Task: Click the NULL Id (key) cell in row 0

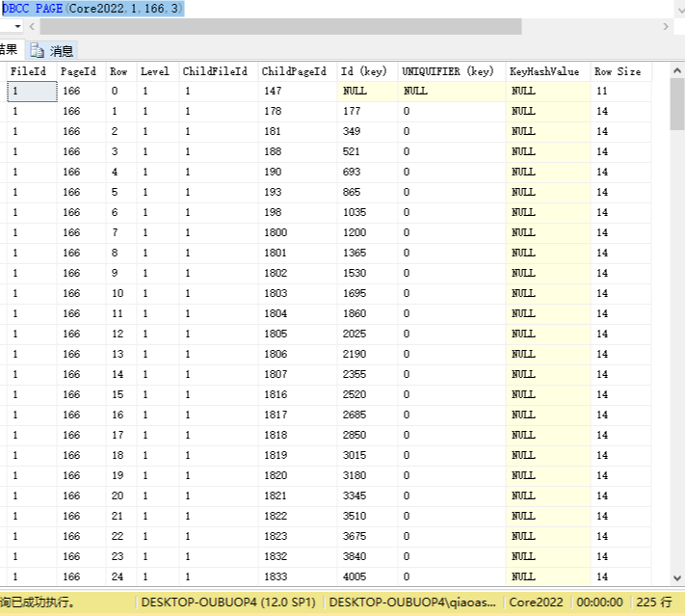Action: pos(368,91)
